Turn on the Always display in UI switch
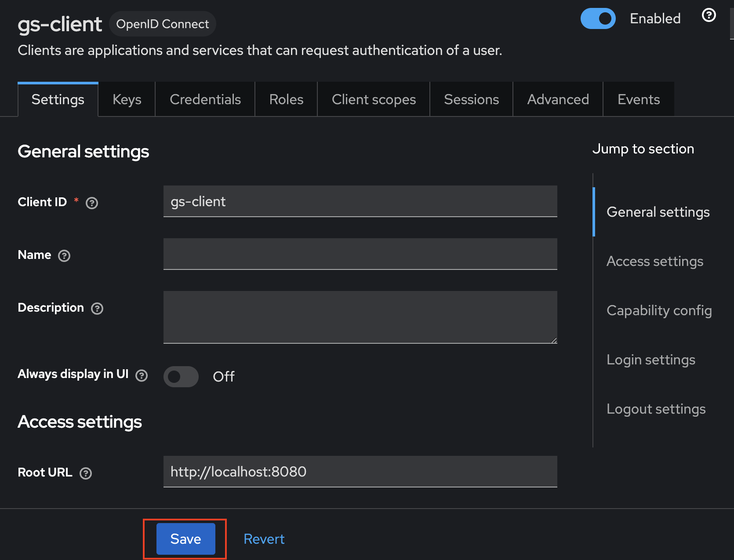The width and height of the screenshot is (734, 560). pyautogui.click(x=181, y=377)
